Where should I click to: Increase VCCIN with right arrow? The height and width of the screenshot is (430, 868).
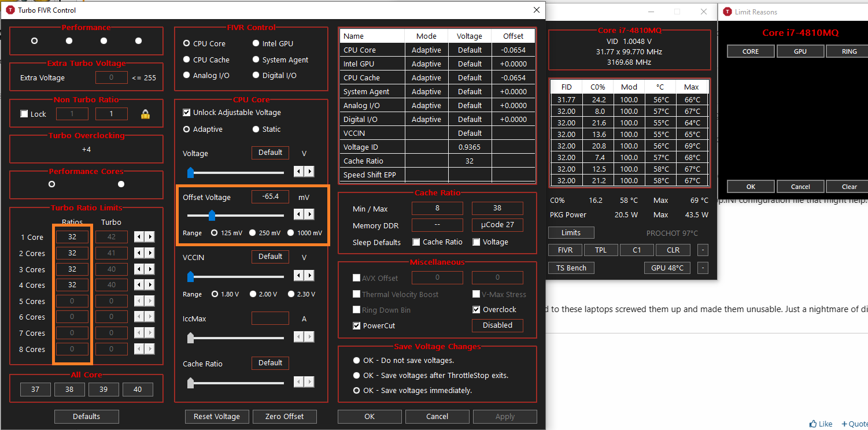pos(309,275)
